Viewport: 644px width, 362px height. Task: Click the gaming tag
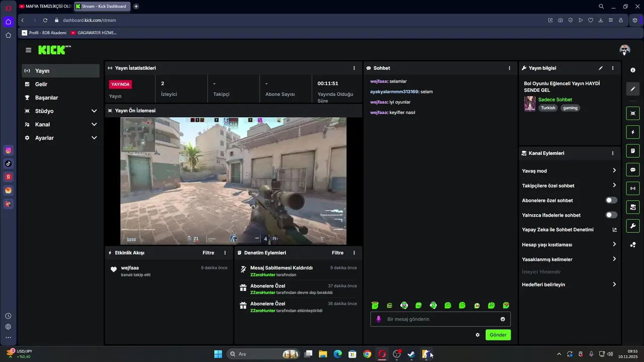pyautogui.click(x=570, y=108)
